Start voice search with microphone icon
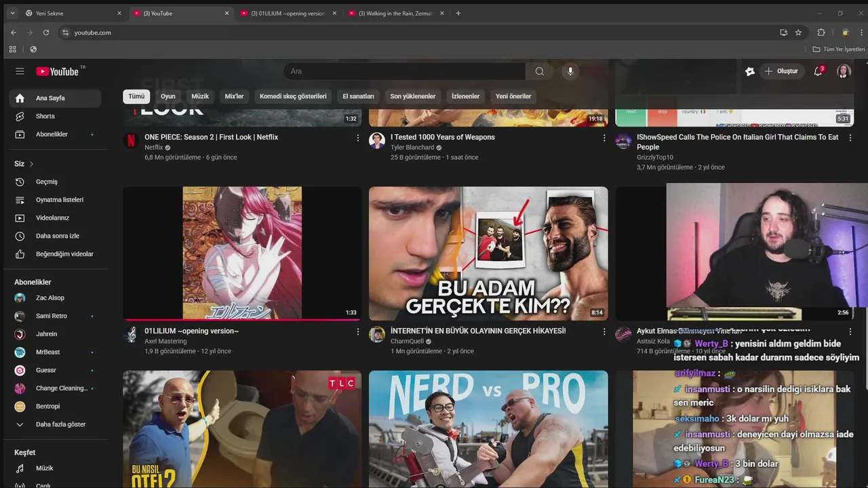Viewport: 868px width, 488px height. click(x=570, y=71)
